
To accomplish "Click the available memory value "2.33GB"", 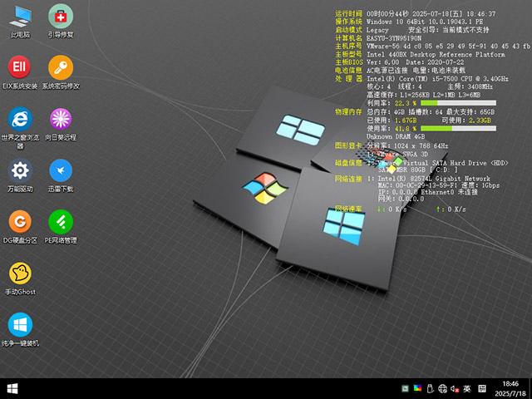I will tap(480, 120).
